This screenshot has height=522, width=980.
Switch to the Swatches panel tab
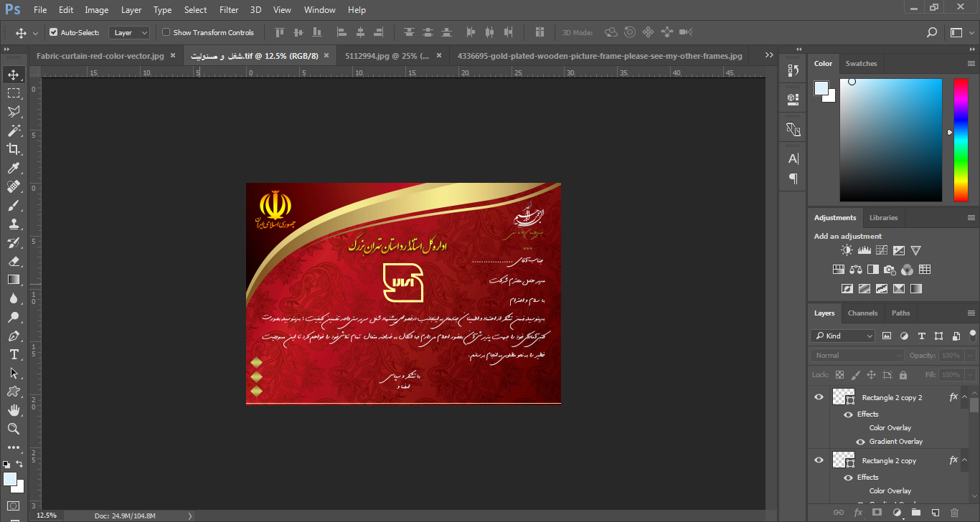pyautogui.click(x=861, y=63)
